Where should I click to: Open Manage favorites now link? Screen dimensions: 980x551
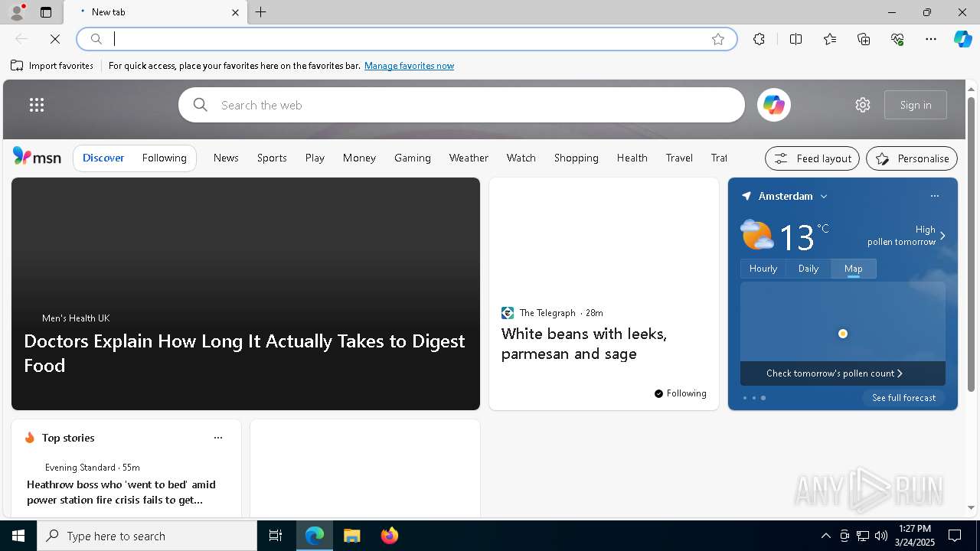409,66
